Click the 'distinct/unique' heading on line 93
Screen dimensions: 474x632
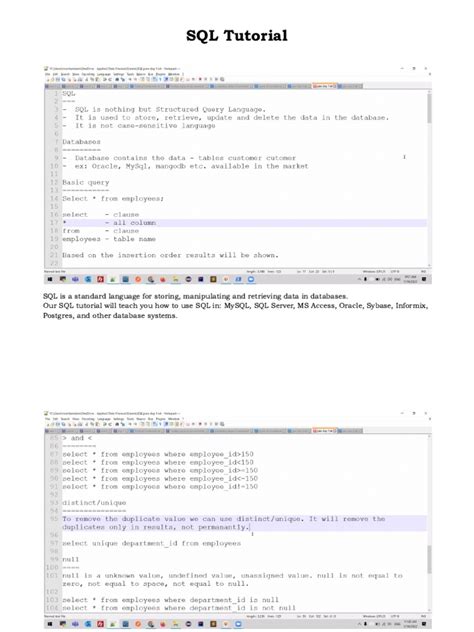coord(94,503)
